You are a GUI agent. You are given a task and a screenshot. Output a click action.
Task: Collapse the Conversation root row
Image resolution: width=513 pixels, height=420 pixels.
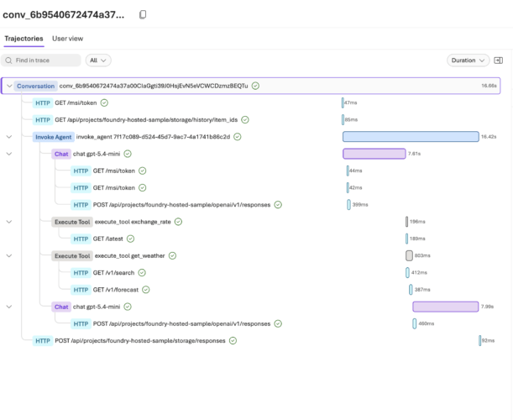pyautogui.click(x=9, y=86)
